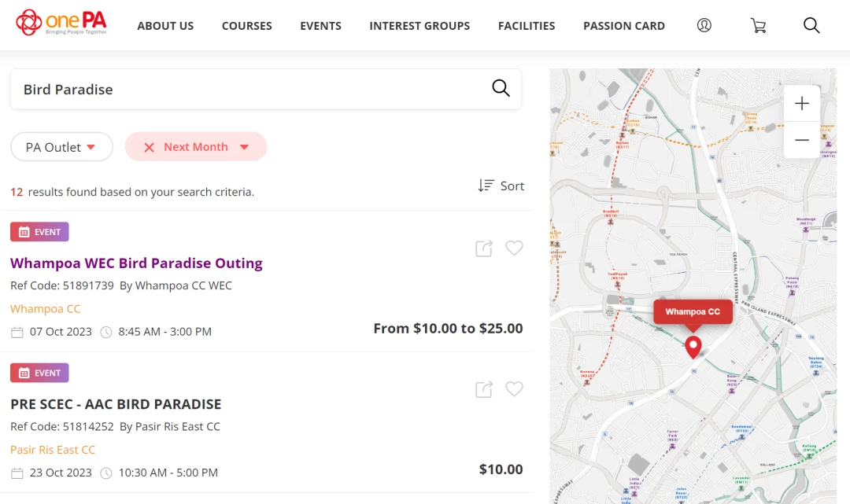Go to the Facilities menu
Image resolution: width=850 pixels, height=504 pixels.
tap(527, 26)
